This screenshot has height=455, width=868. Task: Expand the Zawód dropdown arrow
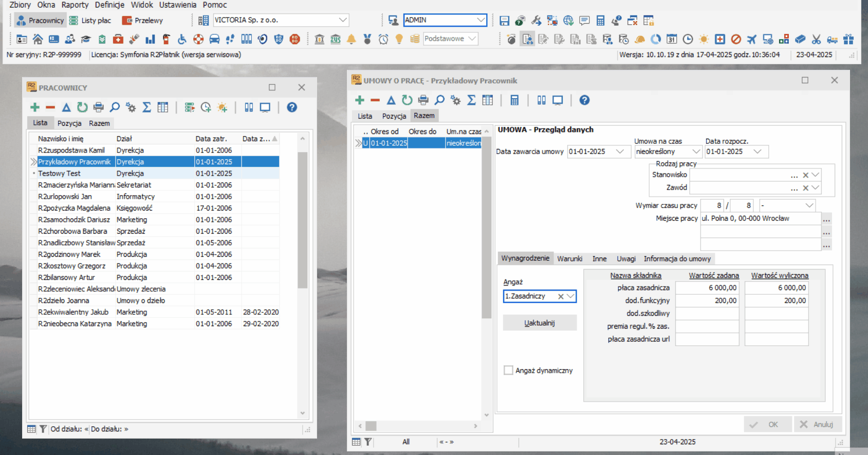coord(816,187)
